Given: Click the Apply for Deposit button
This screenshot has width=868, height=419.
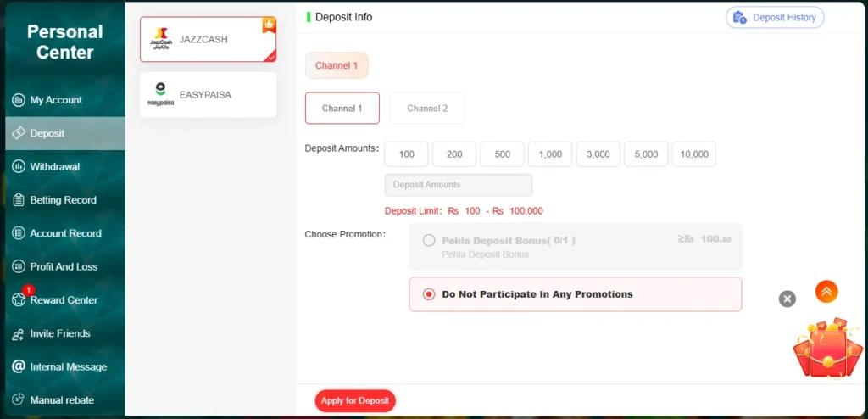Looking at the screenshot, I should coord(355,400).
